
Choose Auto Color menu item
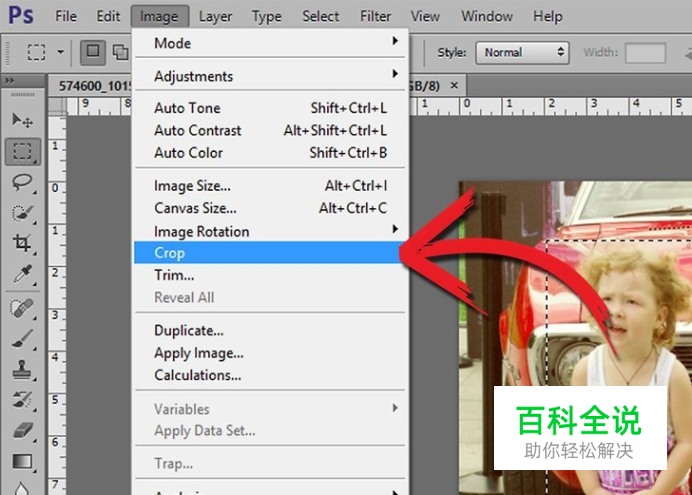click(270, 153)
